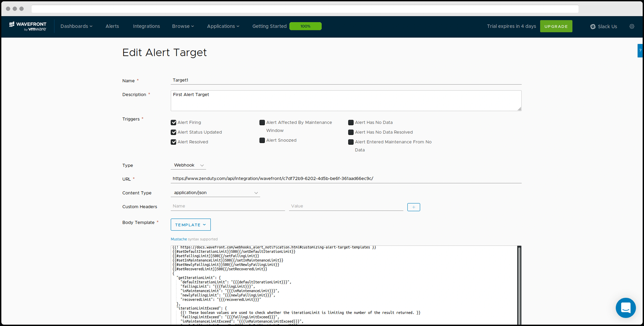644x326 pixels.
Task: Open the Webhook type dropdown
Action: coord(188,165)
